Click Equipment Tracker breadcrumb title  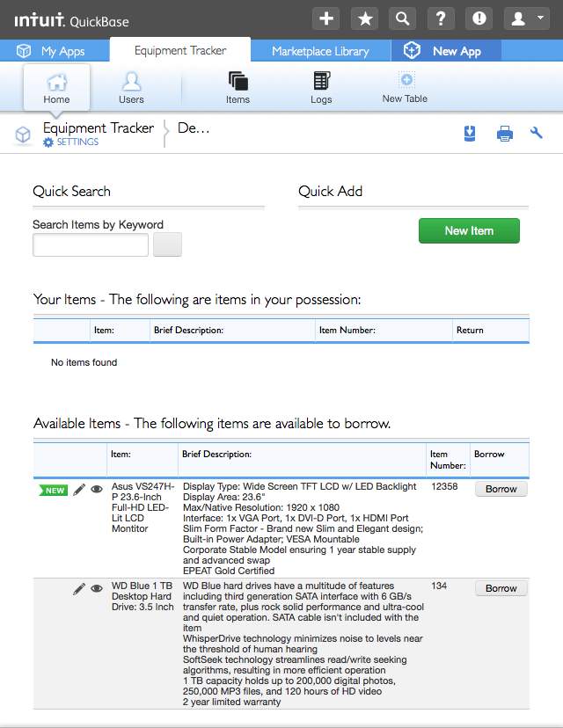tap(99, 127)
